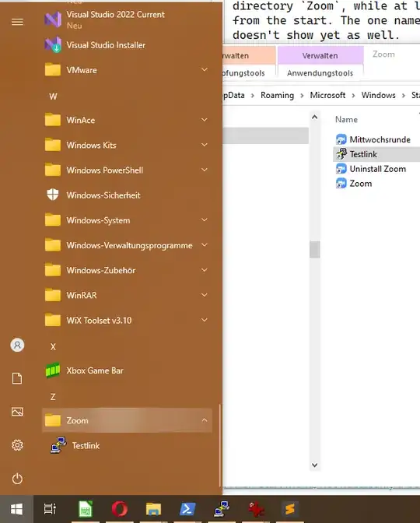This screenshot has height=523, width=420.
Task: Open the Power options icon
Action: [17, 479]
